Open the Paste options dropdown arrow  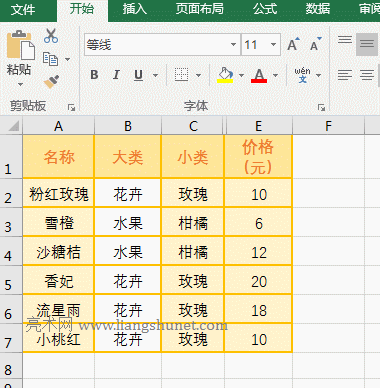[20, 84]
